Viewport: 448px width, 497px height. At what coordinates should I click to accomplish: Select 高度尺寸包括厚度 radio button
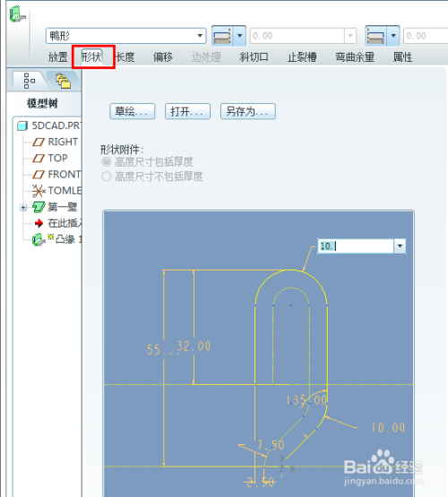[x=107, y=162]
